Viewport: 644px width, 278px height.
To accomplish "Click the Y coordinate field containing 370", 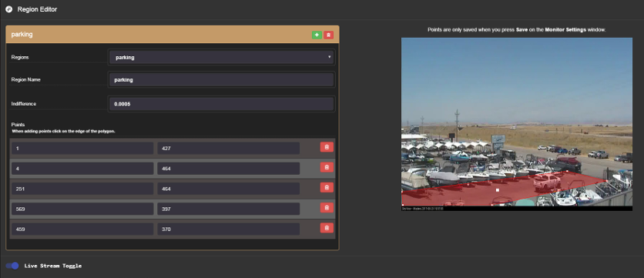I will [228, 229].
